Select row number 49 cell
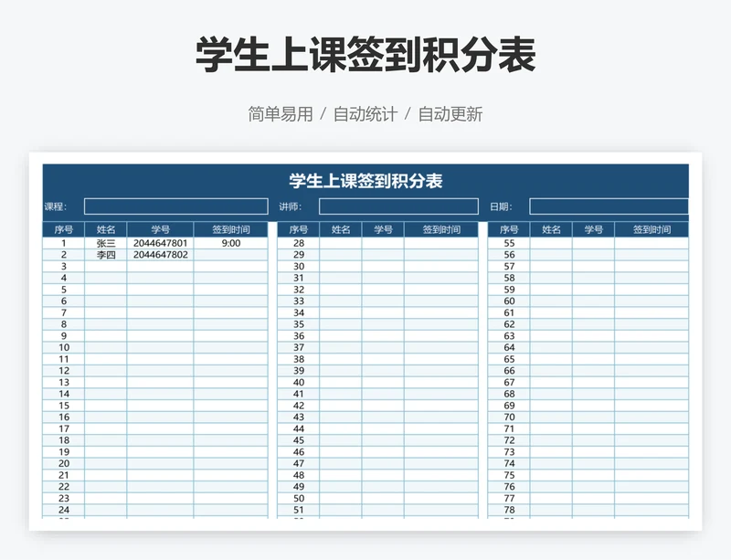The width and height of the screenshot is (731, 560). tap(299, 487)
